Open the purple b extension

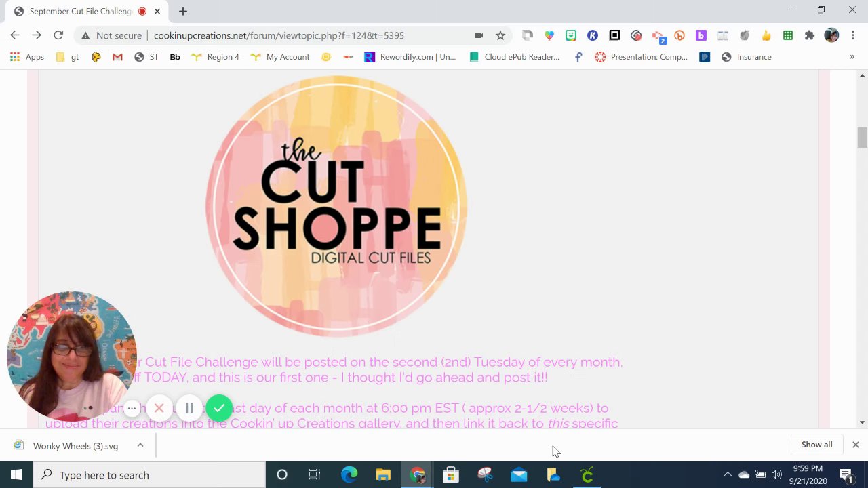701,35
